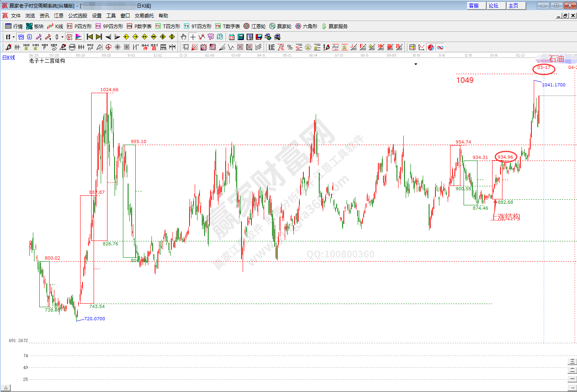Toggle the highlighted 权 adjustment button

click(69, 37)
